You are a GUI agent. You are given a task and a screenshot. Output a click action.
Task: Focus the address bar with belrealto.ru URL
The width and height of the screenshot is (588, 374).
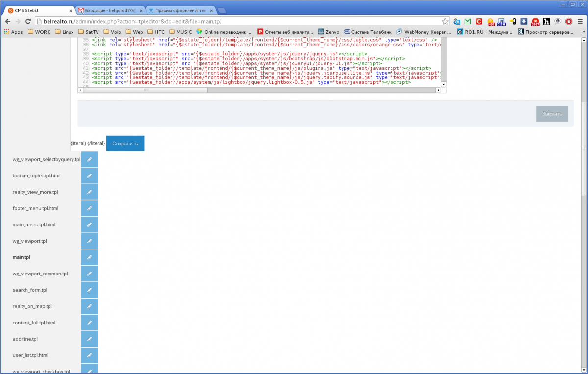point(238,21)
